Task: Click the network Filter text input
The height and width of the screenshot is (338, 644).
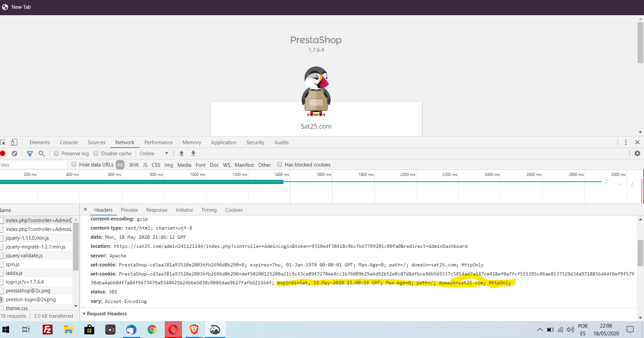Action: point(33,165)
